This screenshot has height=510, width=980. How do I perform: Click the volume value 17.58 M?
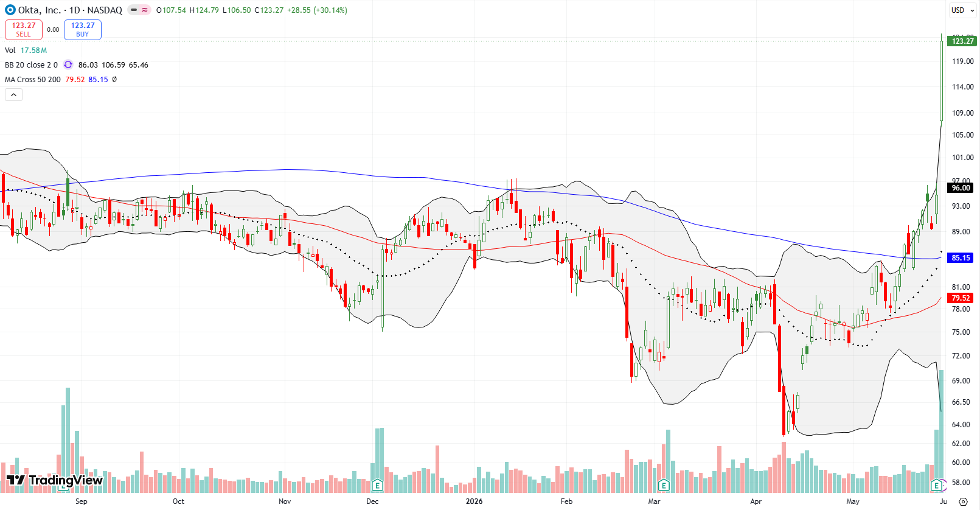(x=33, y=50)
